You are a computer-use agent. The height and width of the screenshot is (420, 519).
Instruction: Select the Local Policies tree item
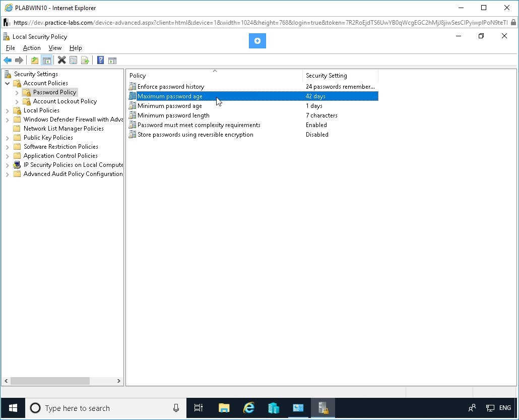41,110
